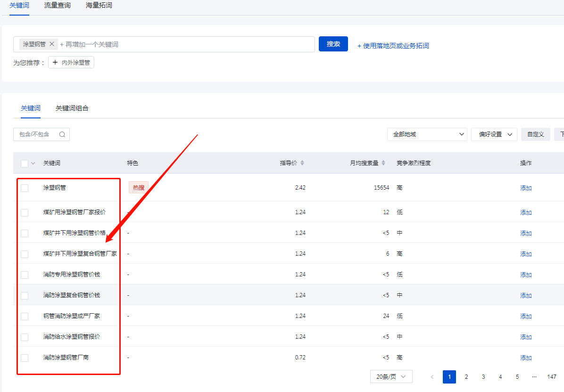Click the magnifier in 包含/不包含 filter

[x=62, y=134]
